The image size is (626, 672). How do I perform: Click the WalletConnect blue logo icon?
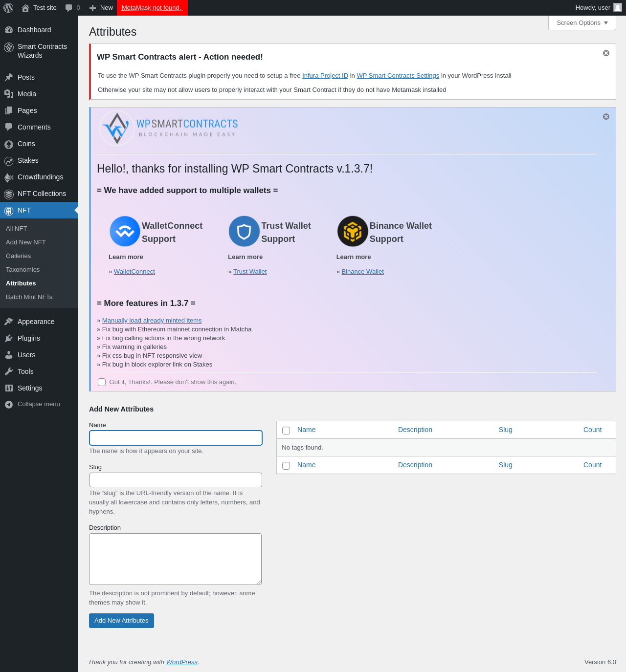click(125, 231)
